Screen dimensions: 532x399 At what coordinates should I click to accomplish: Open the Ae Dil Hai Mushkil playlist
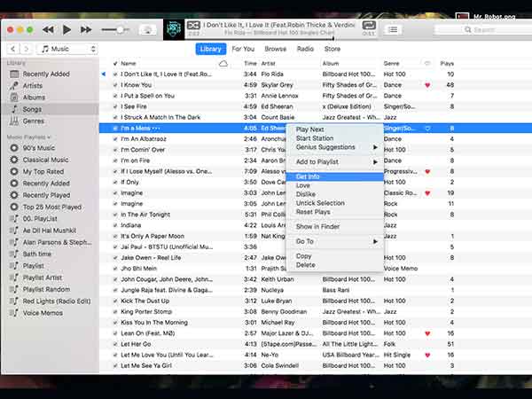(50, 231)
